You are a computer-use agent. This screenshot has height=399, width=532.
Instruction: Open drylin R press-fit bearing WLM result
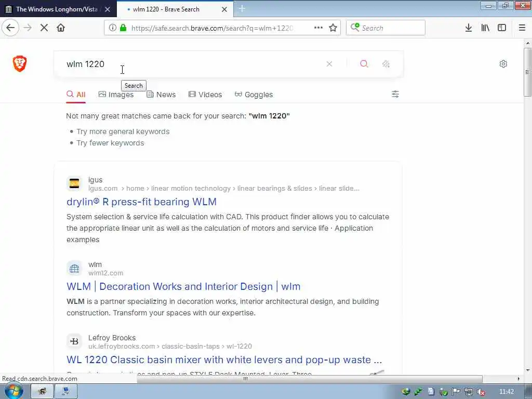click(x=141, y=202)
